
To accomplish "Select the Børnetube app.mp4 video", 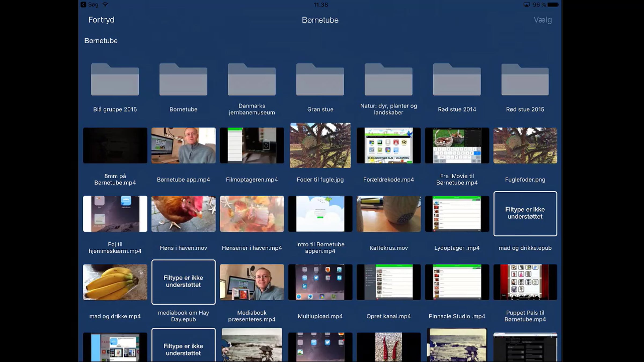I will click(x=184, y=145).
